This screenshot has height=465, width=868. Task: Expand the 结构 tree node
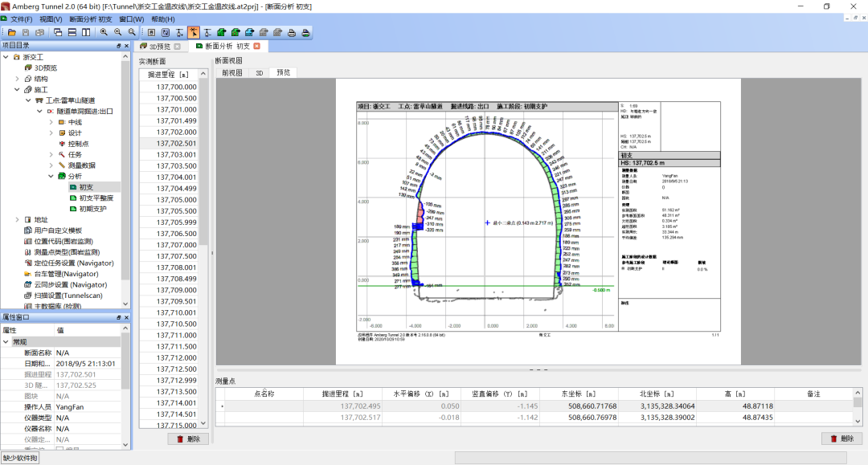pos(17,79)
